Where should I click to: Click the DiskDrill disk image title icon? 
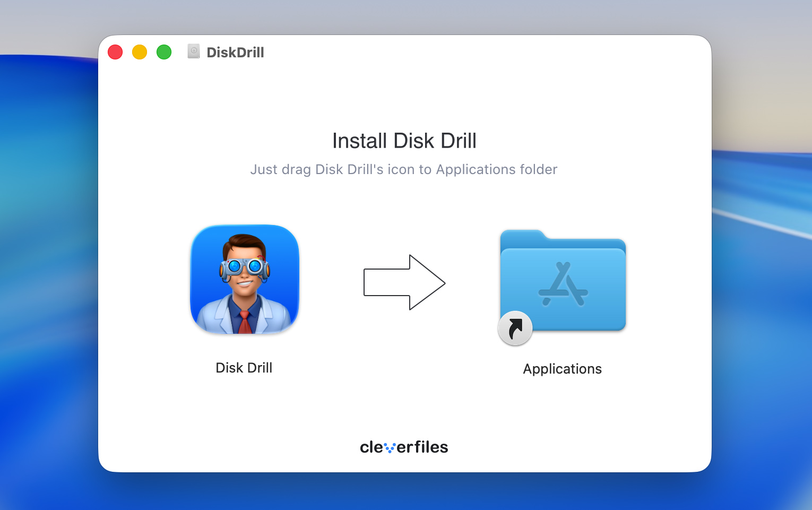[x=194, y=51]
